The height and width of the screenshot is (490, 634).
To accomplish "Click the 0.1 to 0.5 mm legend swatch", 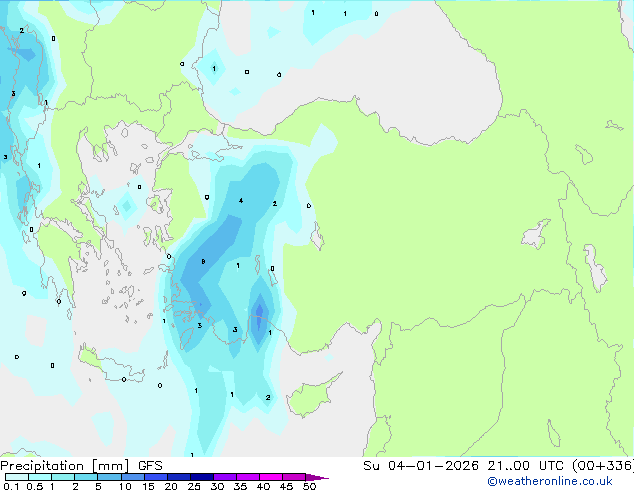I will click(17, 477).
